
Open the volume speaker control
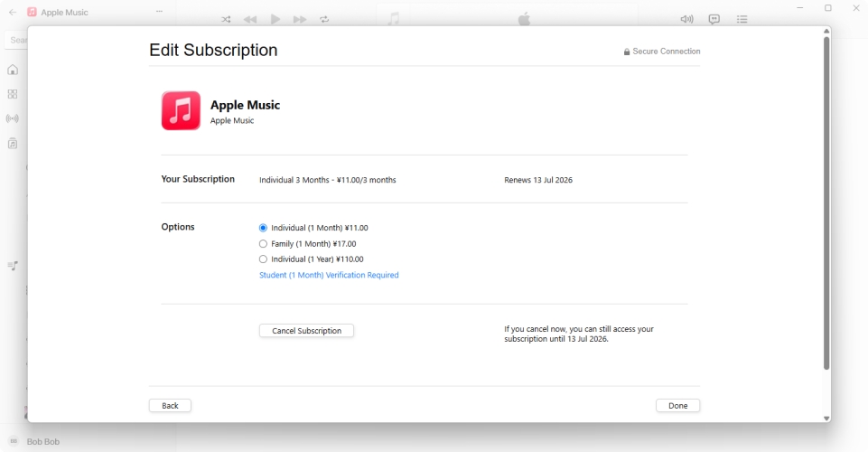(x=686, y=19)
